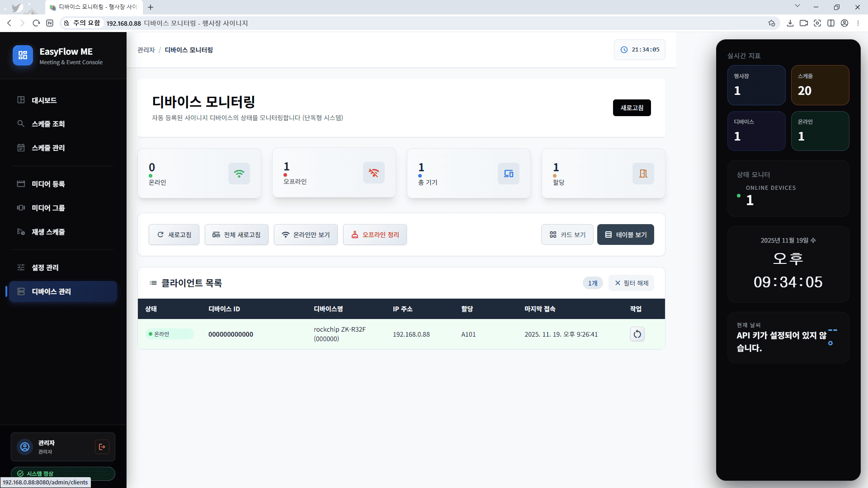This screenshot has height=488, width=868.
Task: Click the door icon on the 할당 card
Action: click(643, 174)
